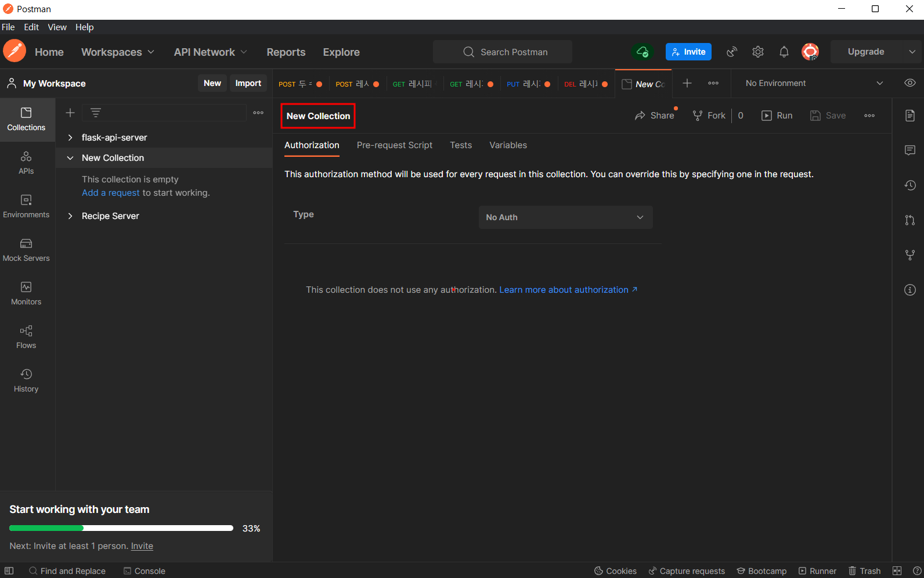Open the documentation icon in the right sidebar
The height and width of the screenshot is (578, 924).
point(910,116)
